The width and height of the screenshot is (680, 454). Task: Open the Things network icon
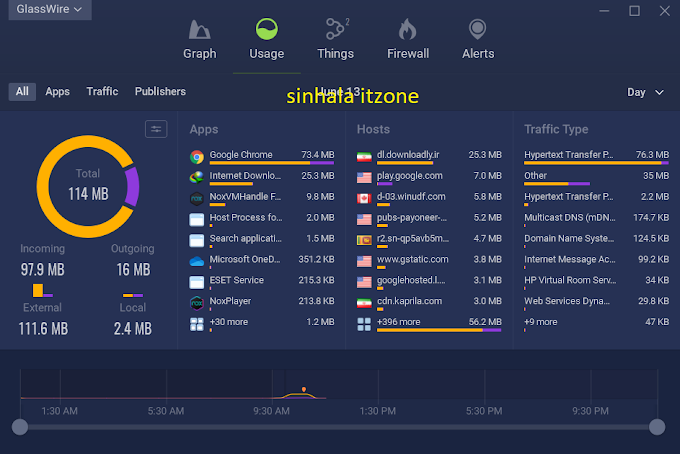click(336, 29)
